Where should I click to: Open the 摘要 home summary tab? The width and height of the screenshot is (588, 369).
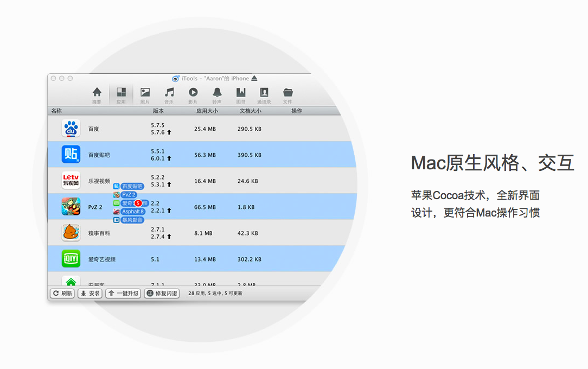click(x=97, y=96)
